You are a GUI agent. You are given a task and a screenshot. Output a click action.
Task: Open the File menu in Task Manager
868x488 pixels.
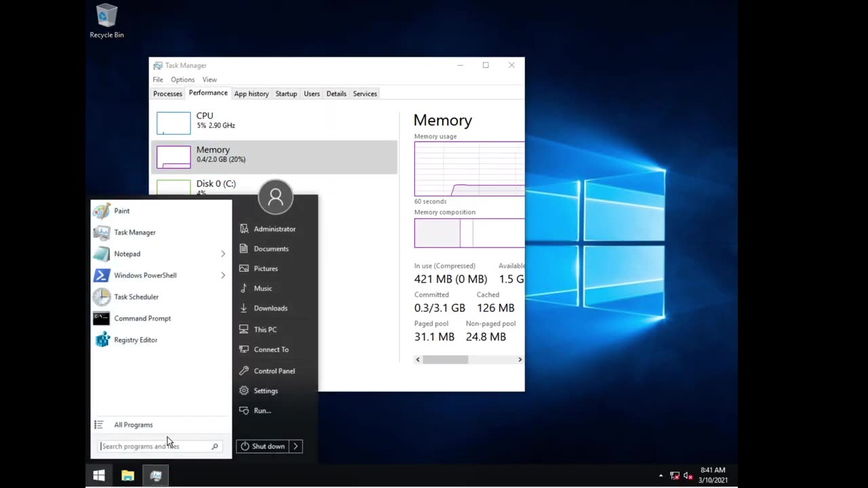pos(157,80)
